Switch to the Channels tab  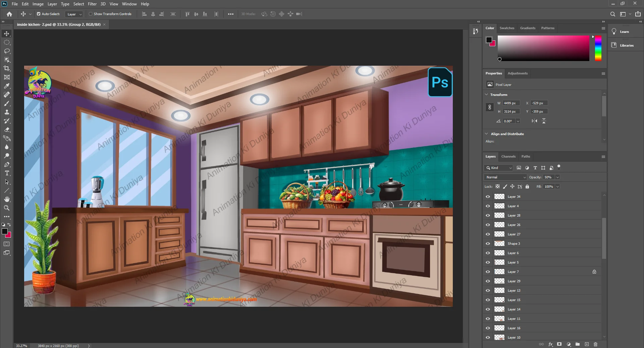pyautogui.click(x=508, y=157)
